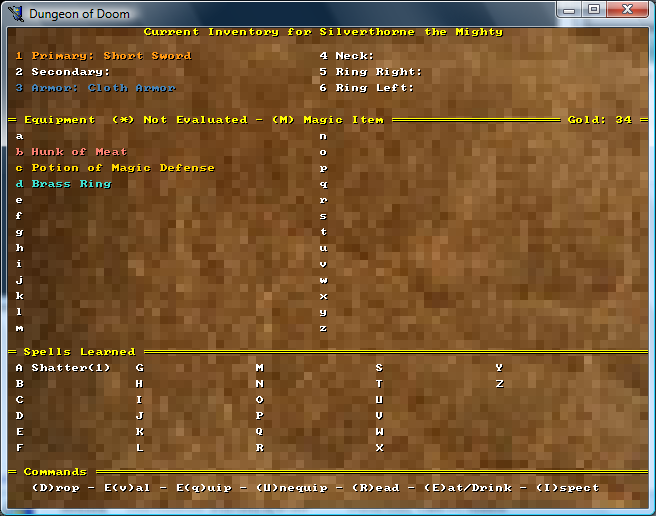
Task: Click the empty Secondary weapon slot
Action: 62,72
